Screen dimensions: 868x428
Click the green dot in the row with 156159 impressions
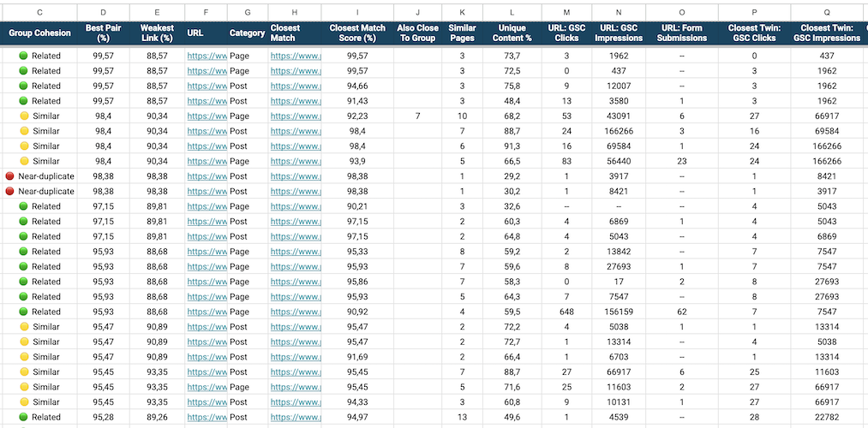(x=23, y=312)
